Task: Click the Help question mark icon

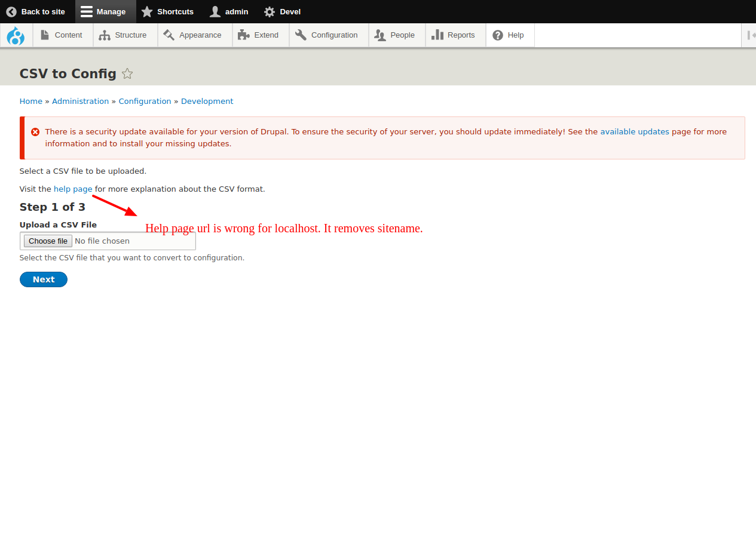Action: pos(498,35)
